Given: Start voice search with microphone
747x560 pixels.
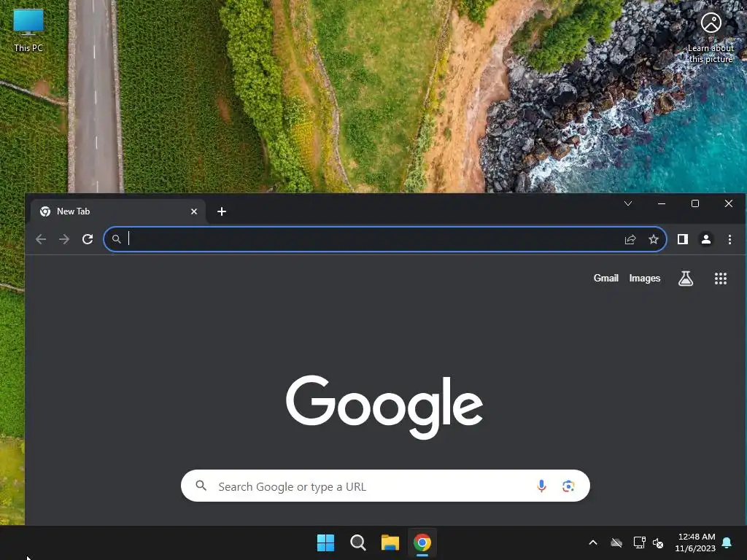Looking at the screenshot, I should pyautogui.click(x=541, y=486).
